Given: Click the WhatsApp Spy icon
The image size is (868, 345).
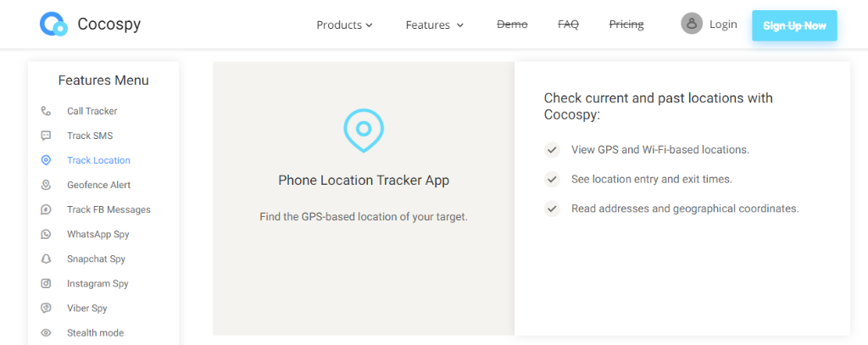Looking at the screenshot, I should [46, 234].
